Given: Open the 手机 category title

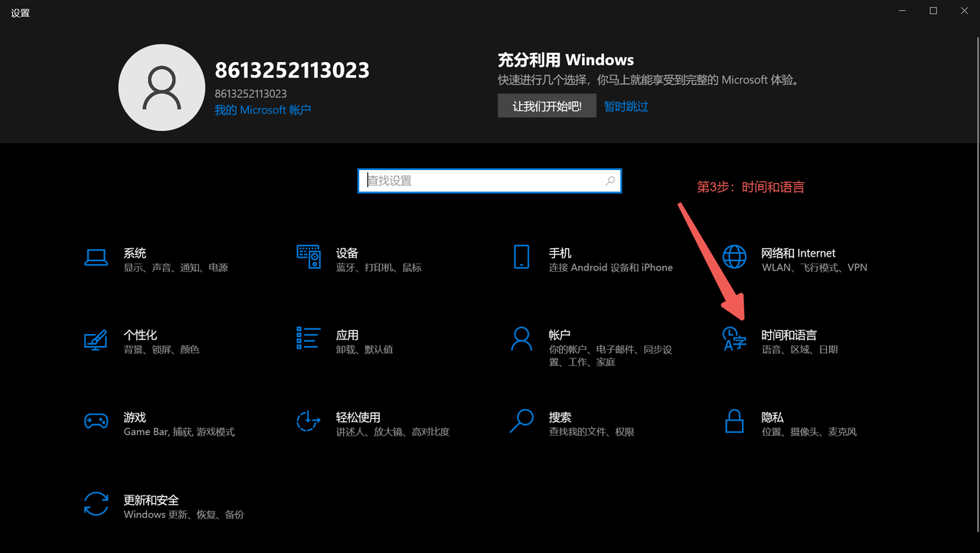Looking at the screenshot, I should coord(560,253).
